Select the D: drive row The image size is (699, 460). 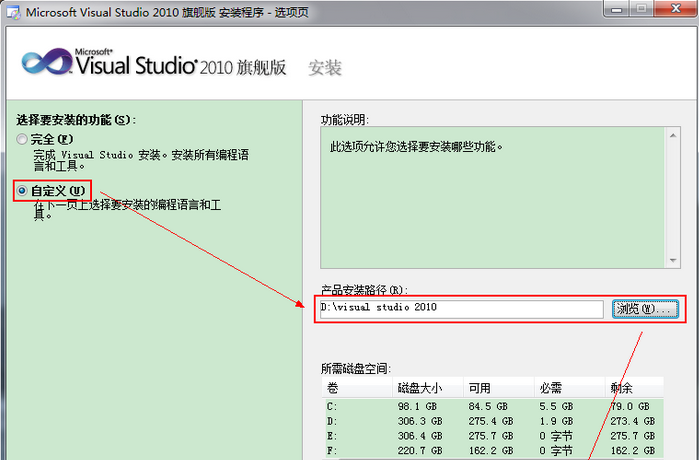[x=493, y=421]
